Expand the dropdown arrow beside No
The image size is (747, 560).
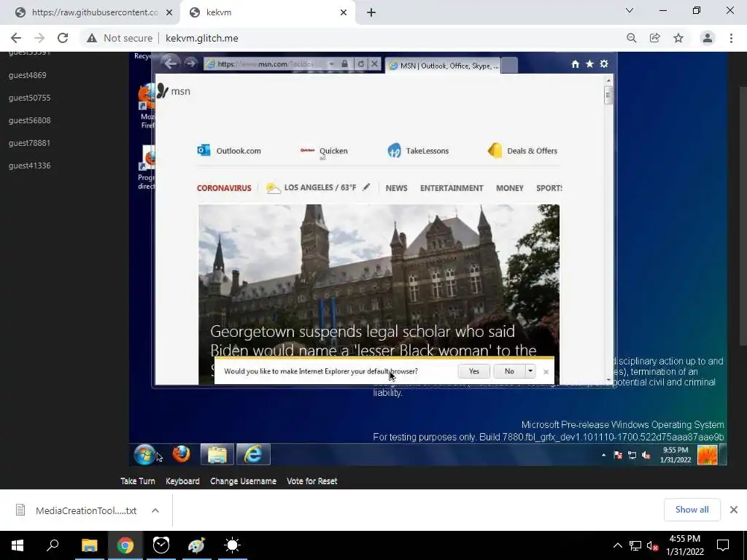click(530, 371)
